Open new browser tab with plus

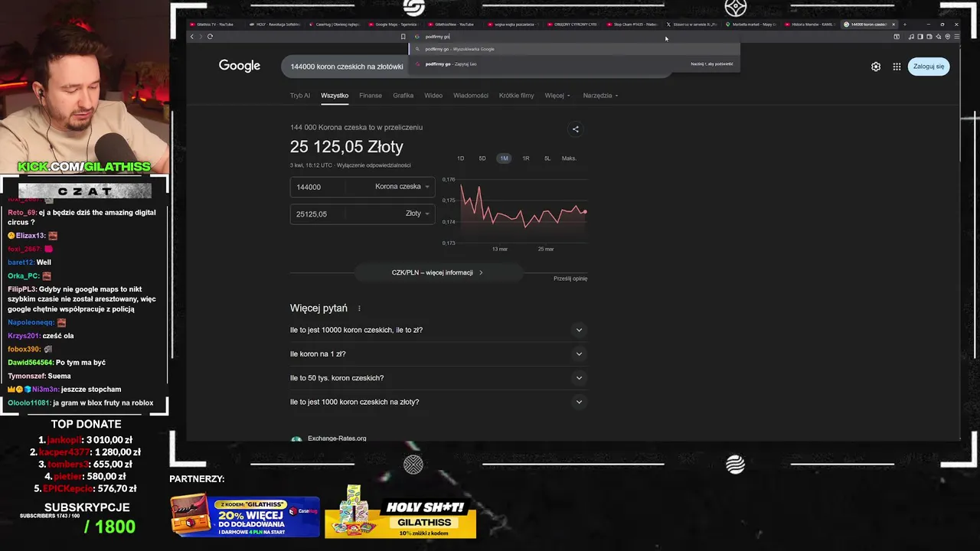904,24
